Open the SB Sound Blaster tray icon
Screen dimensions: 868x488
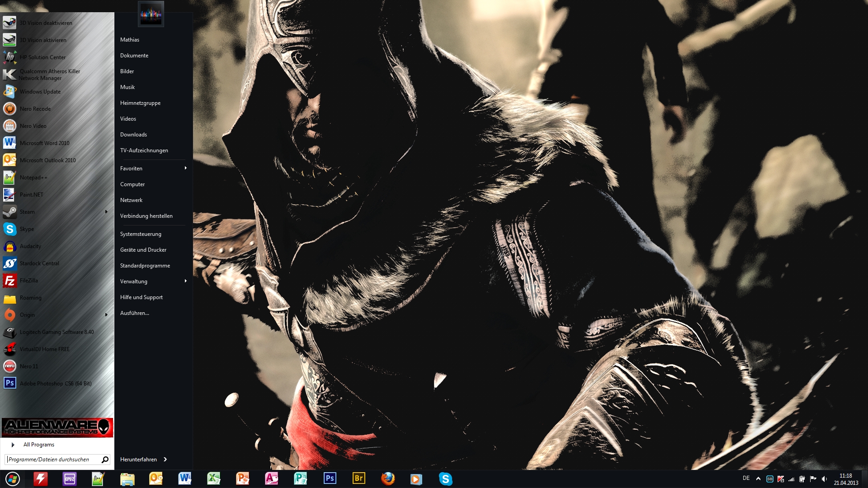click(770, 479)
